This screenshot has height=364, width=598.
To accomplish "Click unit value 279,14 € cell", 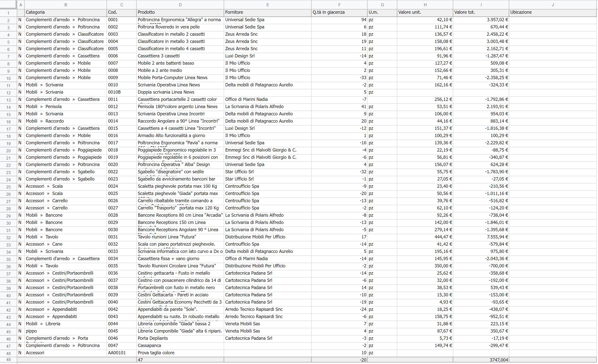I will (425, 230).
